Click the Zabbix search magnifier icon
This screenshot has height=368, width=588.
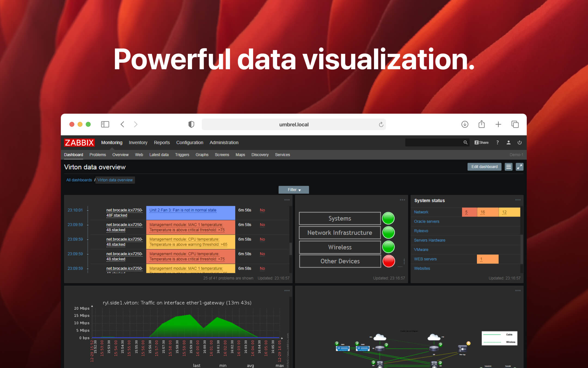pos(465,142)
